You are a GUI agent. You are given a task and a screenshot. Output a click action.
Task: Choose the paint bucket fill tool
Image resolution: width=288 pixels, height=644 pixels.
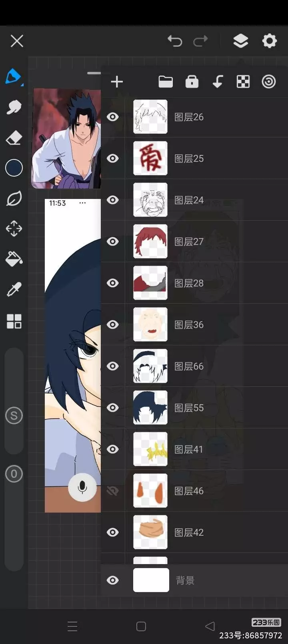14,259
